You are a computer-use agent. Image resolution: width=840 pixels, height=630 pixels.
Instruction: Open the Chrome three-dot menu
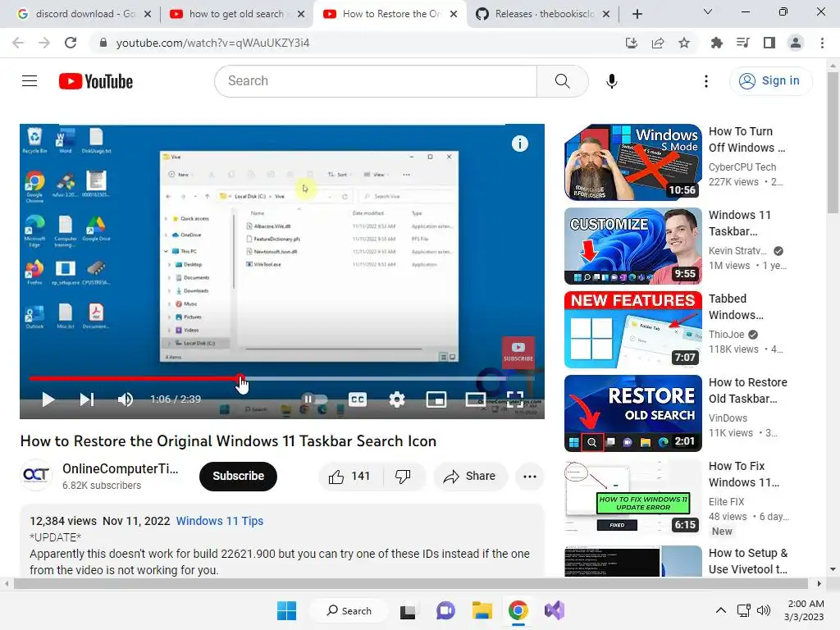[822, 43]
